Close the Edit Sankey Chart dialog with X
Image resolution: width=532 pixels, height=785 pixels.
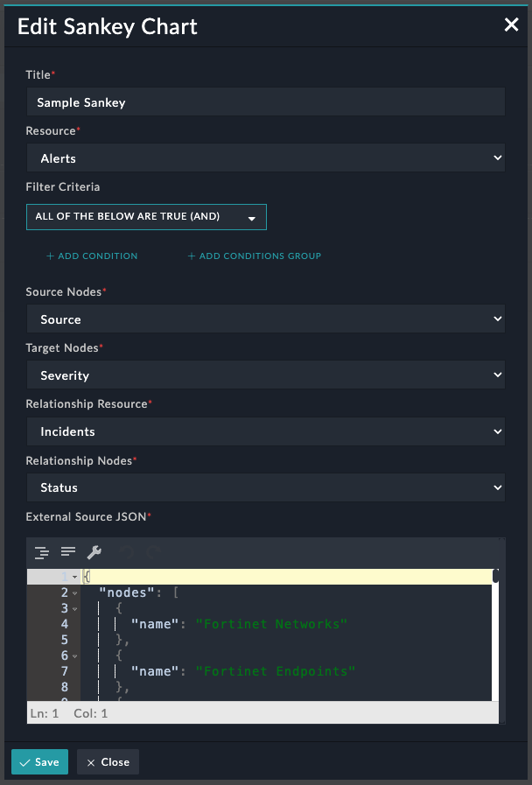511,25
